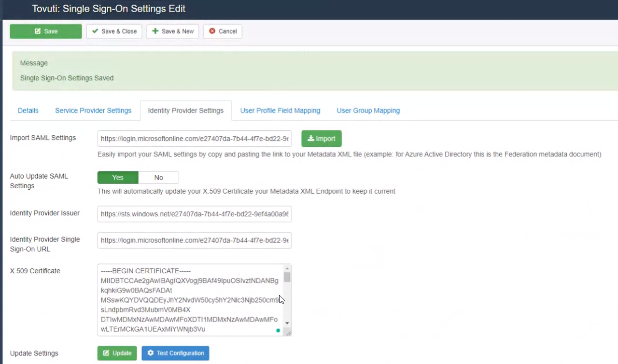Screen dimensions: 618x364
Task: Open the Details tab
Action: coord(28,111)
